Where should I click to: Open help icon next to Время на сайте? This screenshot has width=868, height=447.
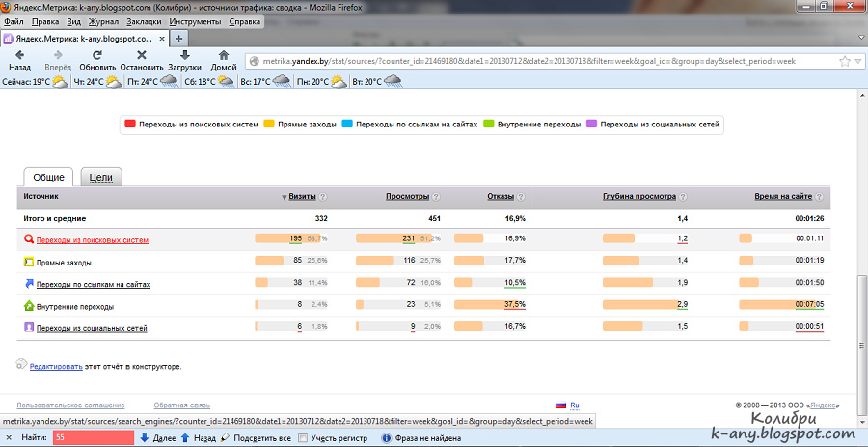[819, 197]
